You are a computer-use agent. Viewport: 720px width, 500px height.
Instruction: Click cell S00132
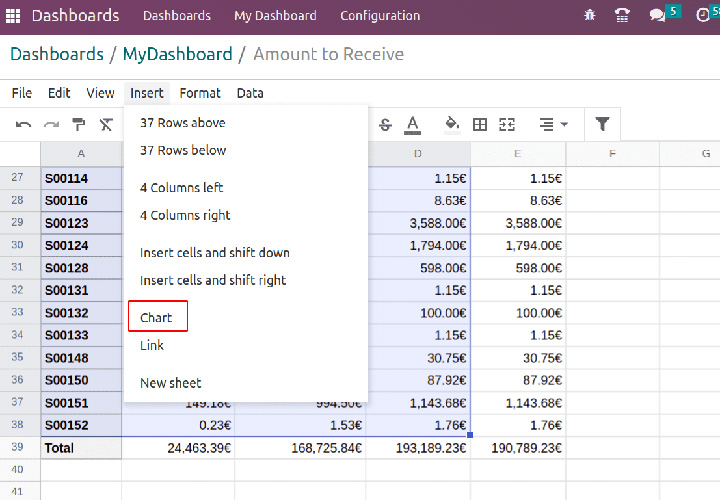tap(81, 313)
